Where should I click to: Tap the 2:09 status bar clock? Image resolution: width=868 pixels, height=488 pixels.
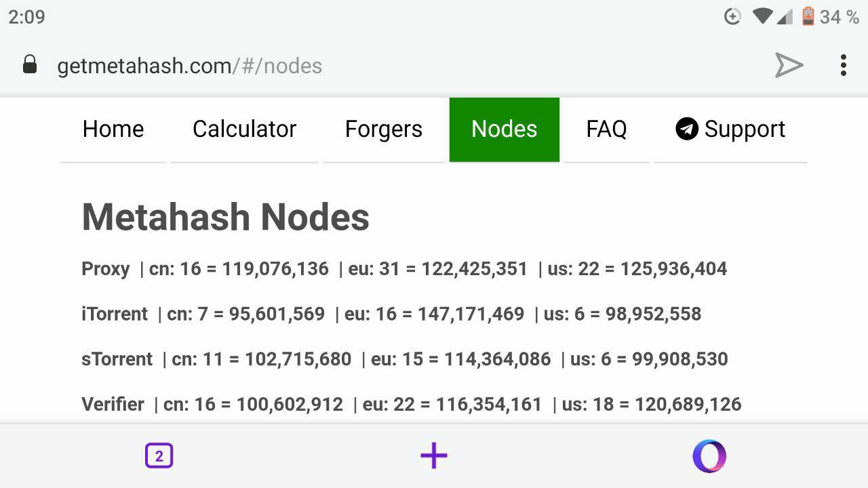tap(26, 17)
